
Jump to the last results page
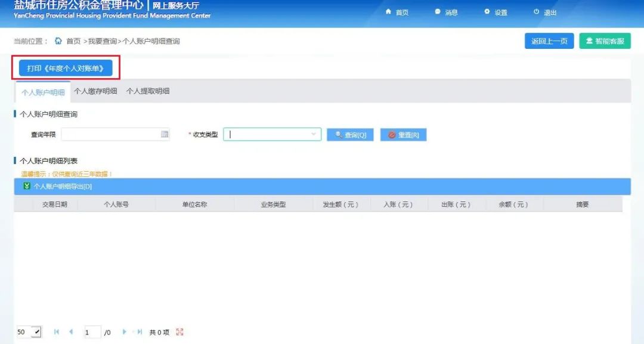pyautogui.click(x=140, y=332)
